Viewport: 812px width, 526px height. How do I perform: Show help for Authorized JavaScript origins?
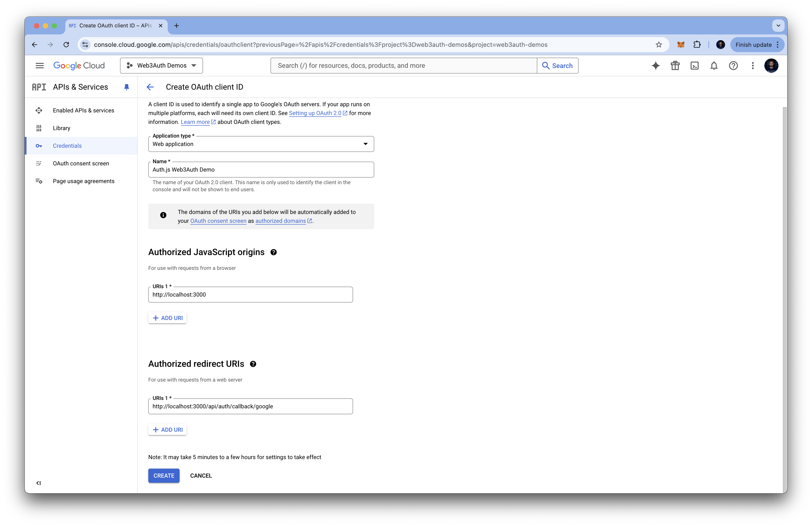pos(274,252)
